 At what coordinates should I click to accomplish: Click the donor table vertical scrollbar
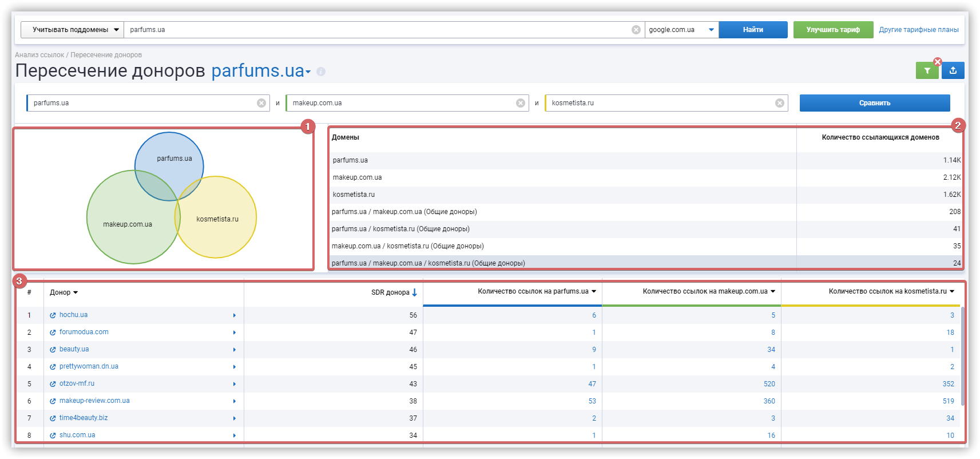point(963,356)
